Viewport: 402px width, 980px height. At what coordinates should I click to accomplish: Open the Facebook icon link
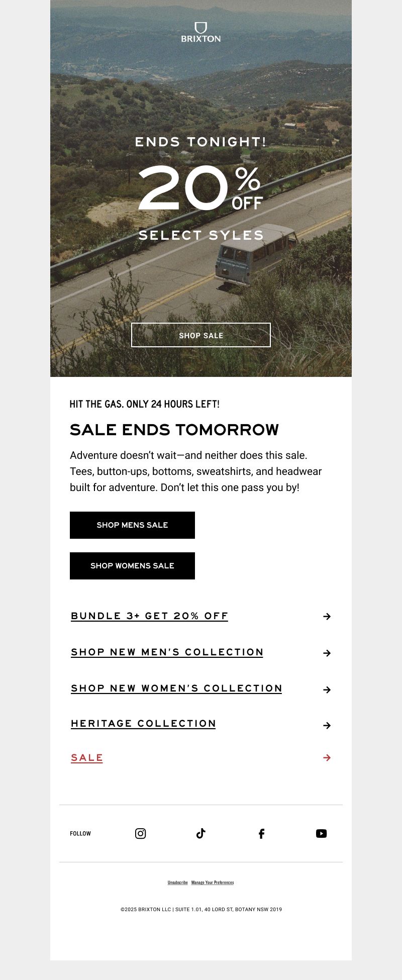point(261,834)
